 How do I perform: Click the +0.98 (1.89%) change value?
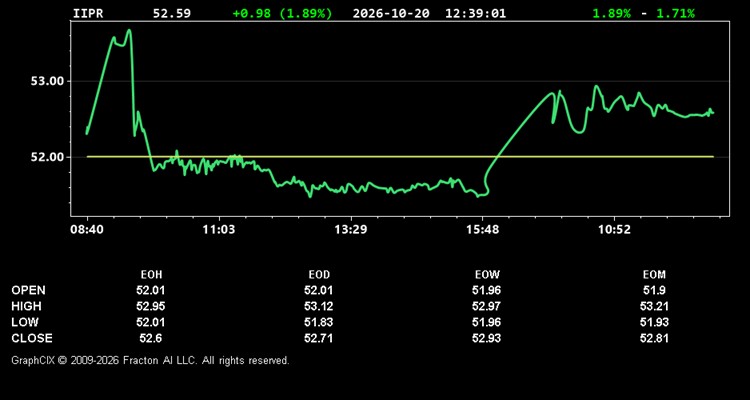(x=282, y=13)
